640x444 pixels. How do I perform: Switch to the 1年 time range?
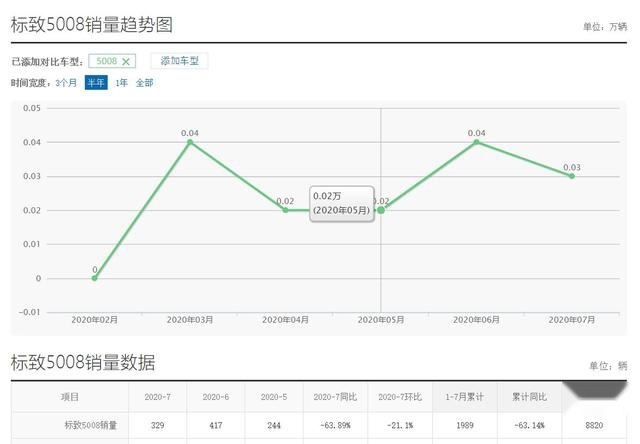(121, 83)
